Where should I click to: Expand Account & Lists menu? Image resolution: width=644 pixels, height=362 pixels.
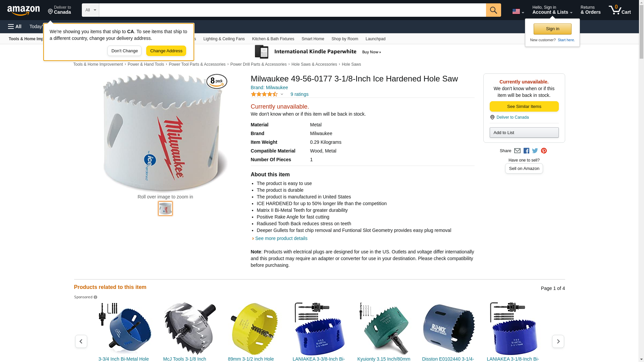[x=552, y=10]
